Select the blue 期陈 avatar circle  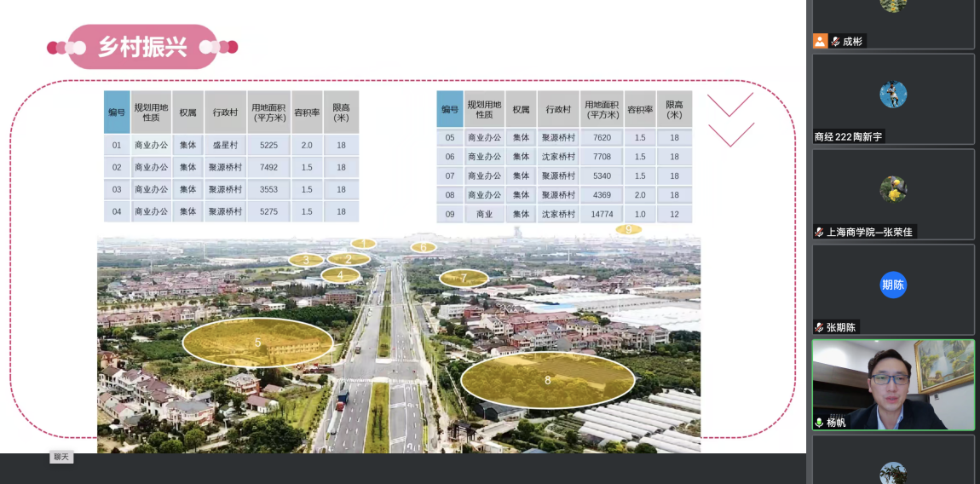tap(893, 285)
